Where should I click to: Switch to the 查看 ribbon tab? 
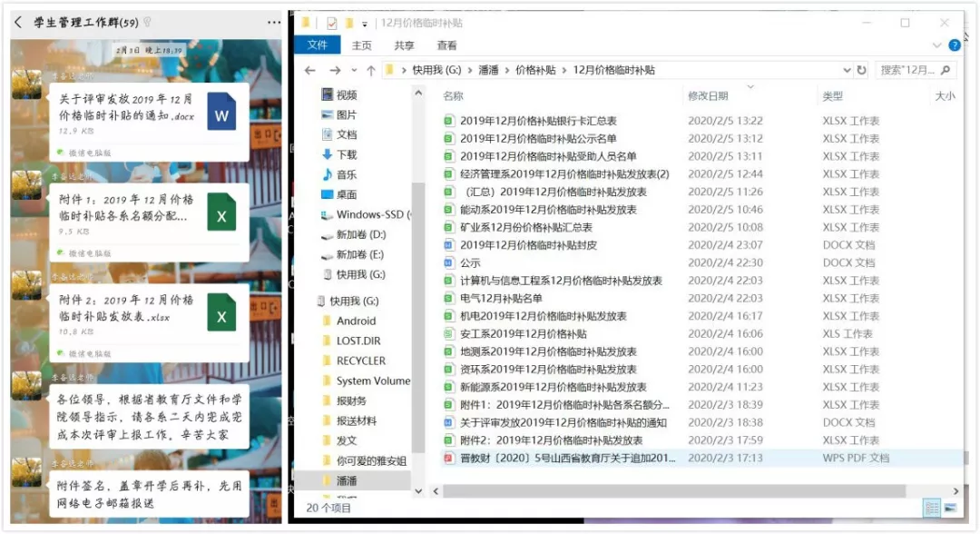[x=446, y=45]
